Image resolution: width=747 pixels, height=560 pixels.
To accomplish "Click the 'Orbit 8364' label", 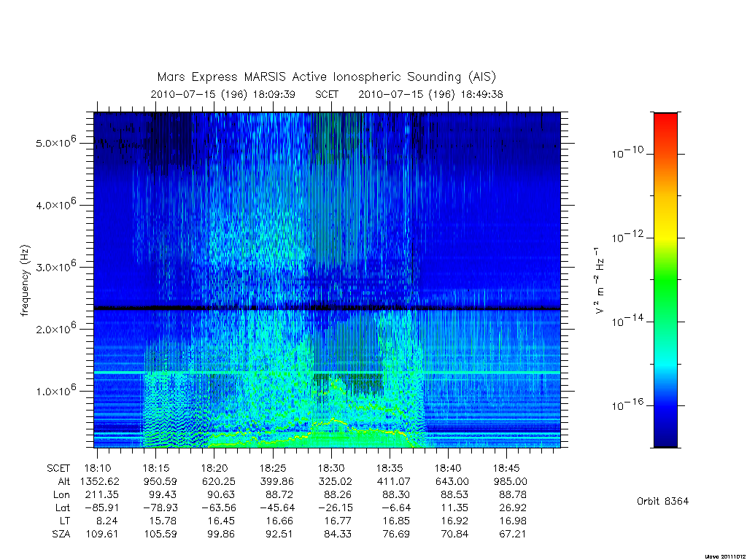I will coord(662,501).
